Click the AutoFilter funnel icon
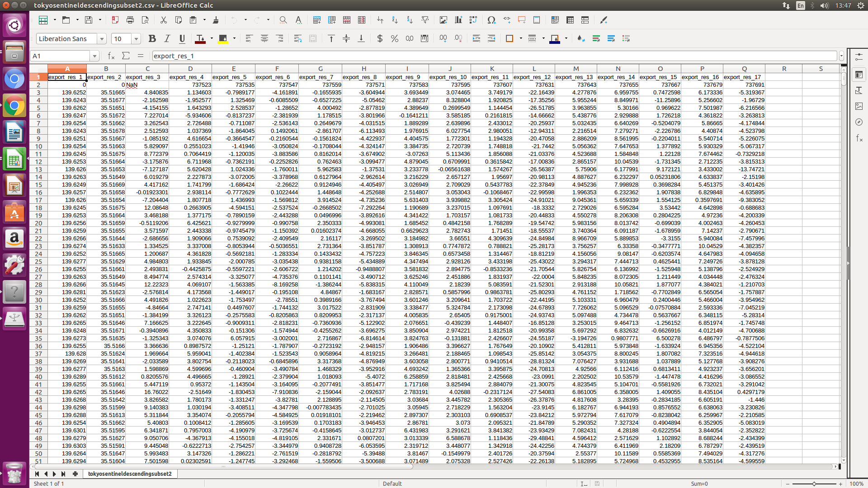The image size is (868, 488). coord(425,20)
